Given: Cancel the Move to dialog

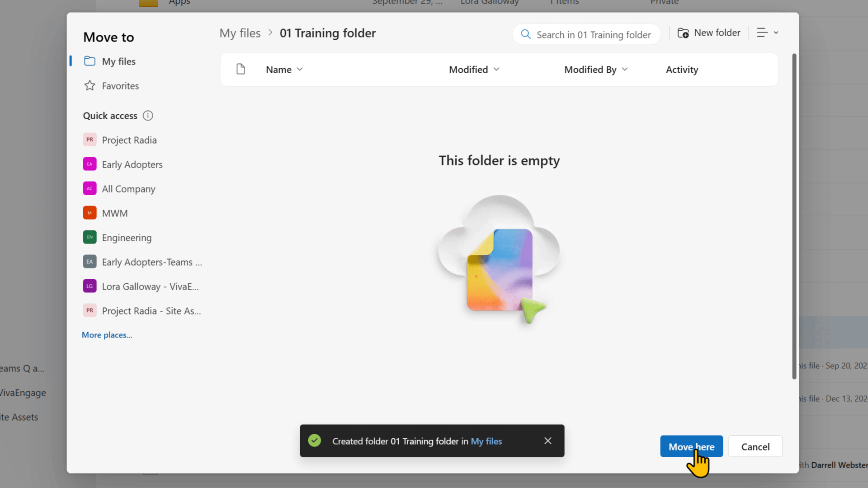Looking at the screenshot, I should pos(755,446).
